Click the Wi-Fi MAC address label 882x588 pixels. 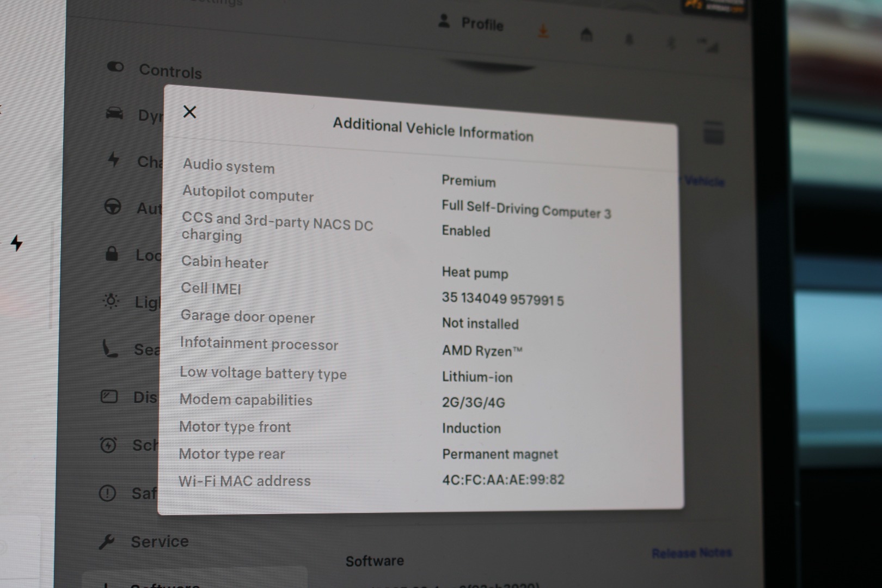point(244,481)
